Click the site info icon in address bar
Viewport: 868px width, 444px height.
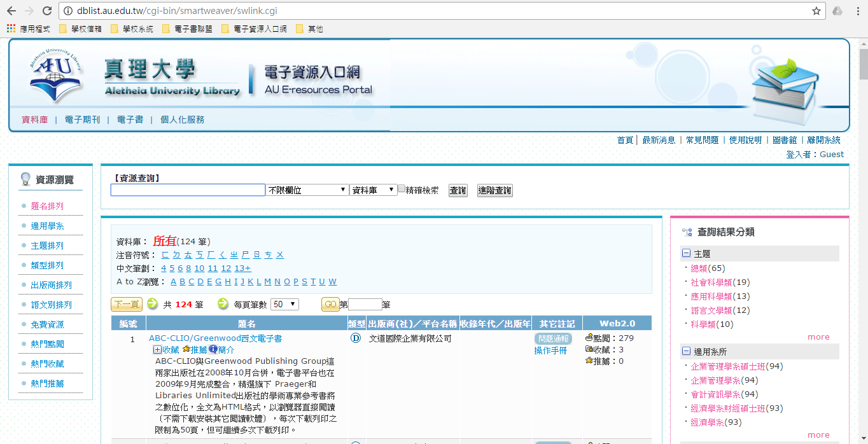[x=67, y=11]
